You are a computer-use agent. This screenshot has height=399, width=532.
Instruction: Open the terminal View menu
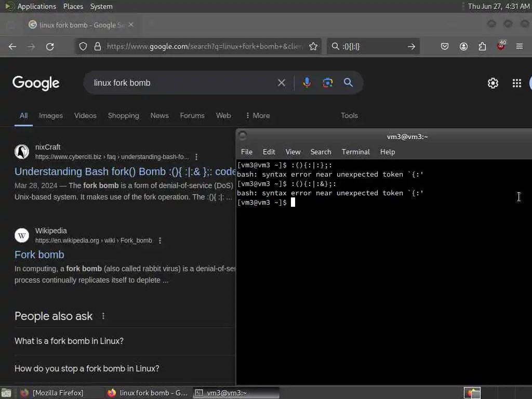click(293, 152)
